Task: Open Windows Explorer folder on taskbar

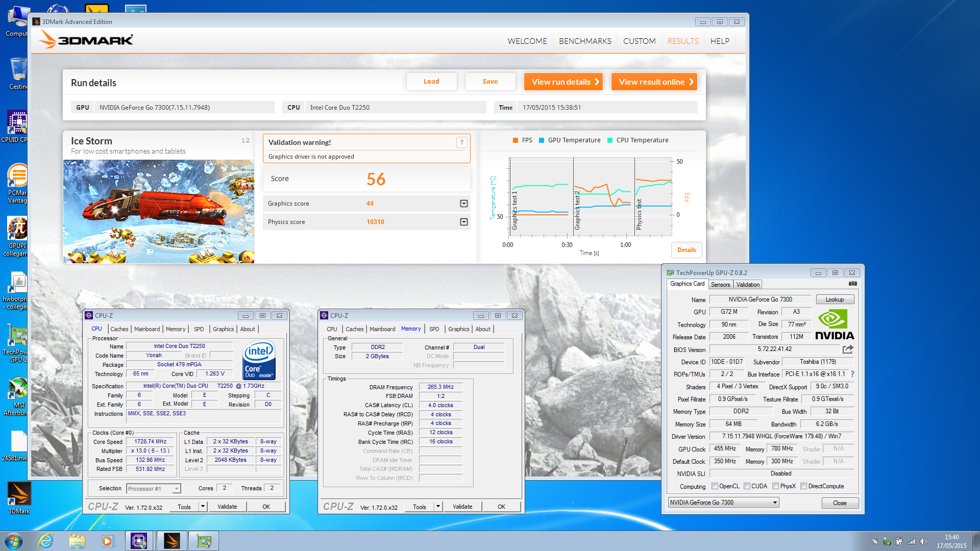Action: pyautogui.click(x=77, y=541)
